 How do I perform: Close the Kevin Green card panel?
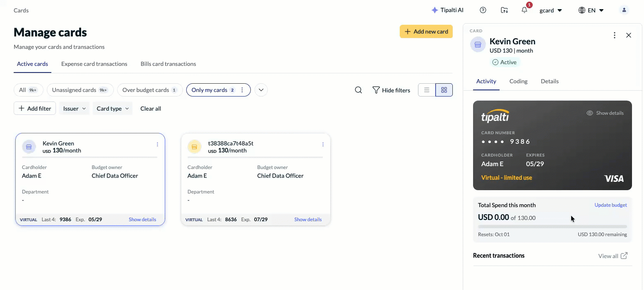tap(629, 35)
